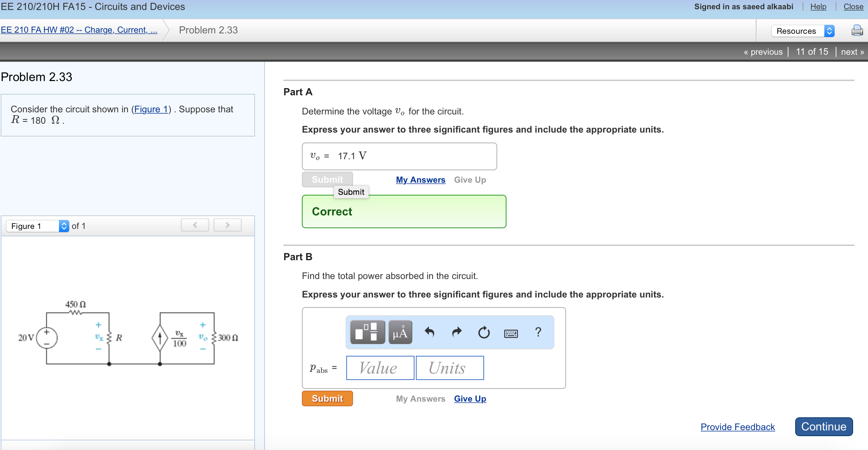Open Part A My Answers link
Viewport: 868px width, 450px height.
(x=420, y=180)
